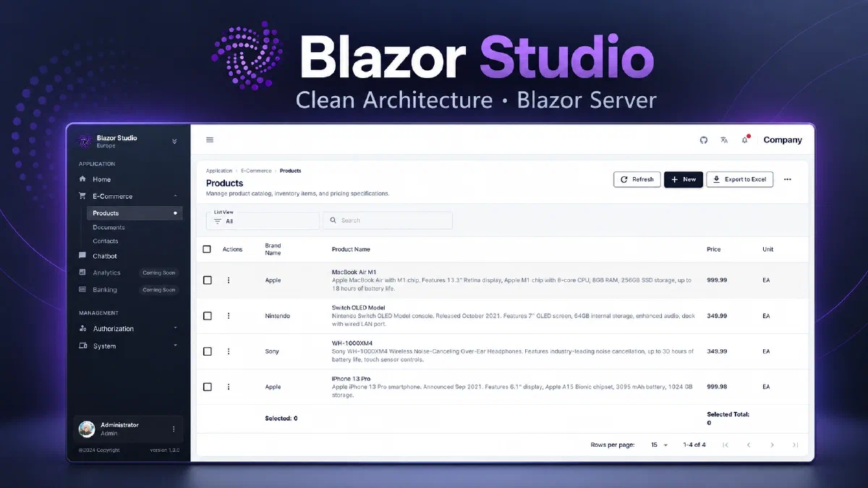
Task: Sort by Price column header
Action: [714, 249]
